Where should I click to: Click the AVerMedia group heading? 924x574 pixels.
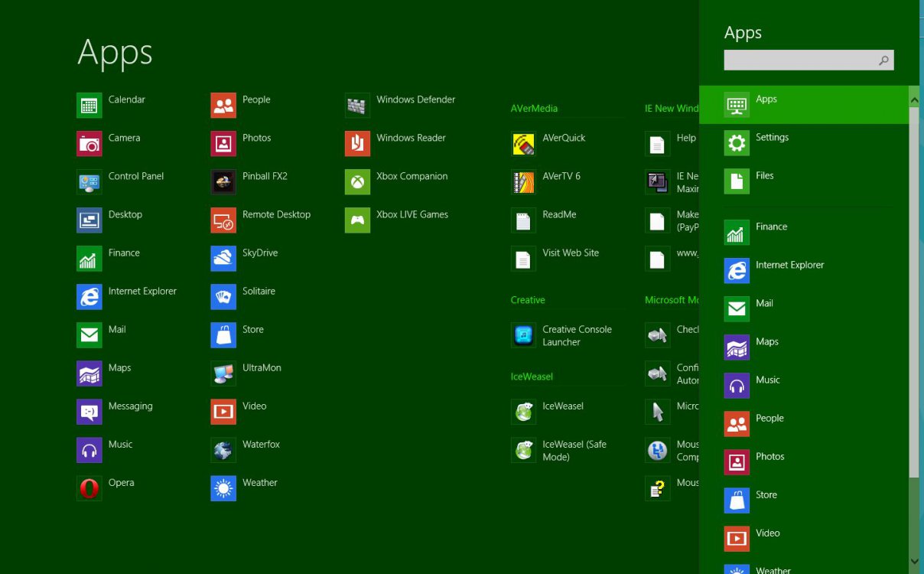click(x=534, y=109)
